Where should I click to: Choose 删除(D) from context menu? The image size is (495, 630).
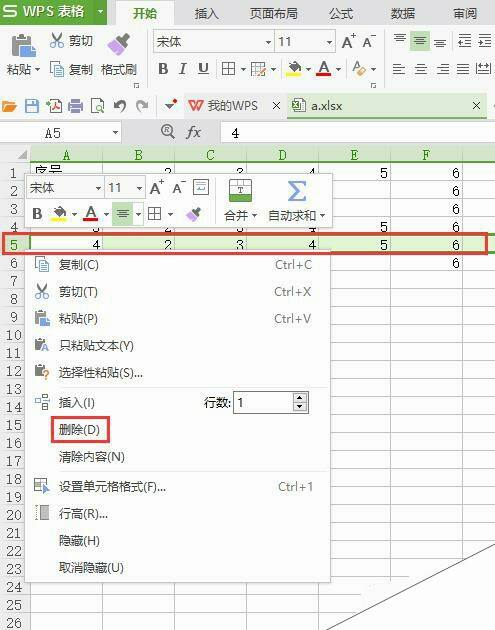pos(178,430)
